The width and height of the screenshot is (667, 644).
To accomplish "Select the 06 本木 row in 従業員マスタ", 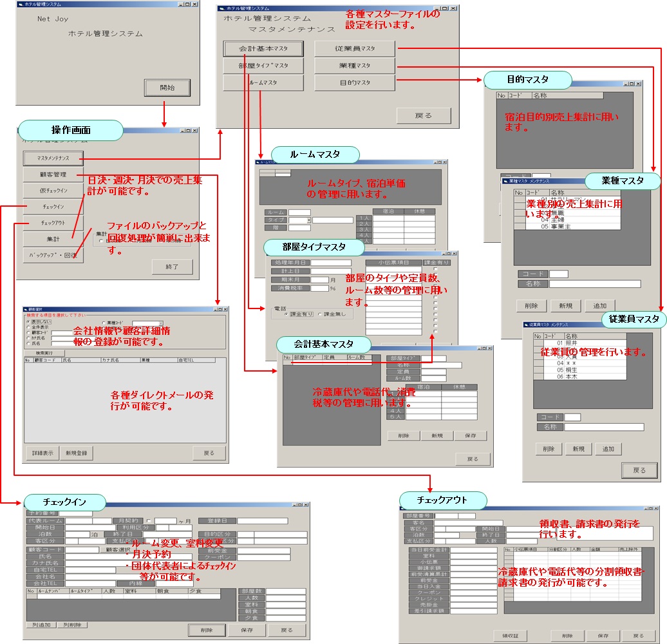I will click(x=580, y=377).
